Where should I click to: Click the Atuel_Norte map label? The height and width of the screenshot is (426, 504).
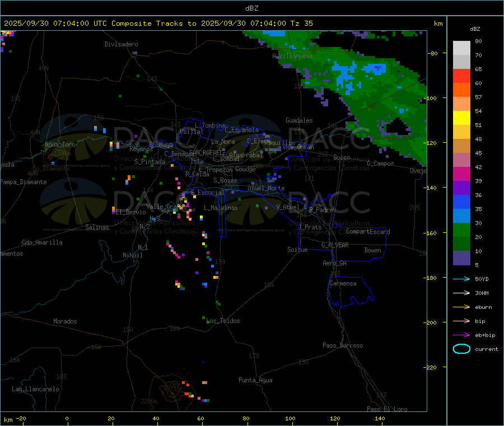point(266,188)
